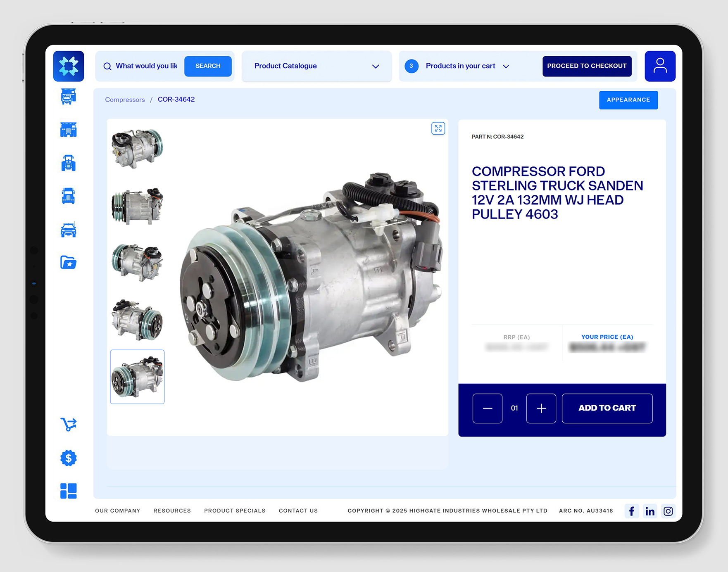Image resolution: width=728 pixels, height=572 pixels.
Task: Increase quantity with plus button
Action: pyautogui.click(x=541, y=408)
